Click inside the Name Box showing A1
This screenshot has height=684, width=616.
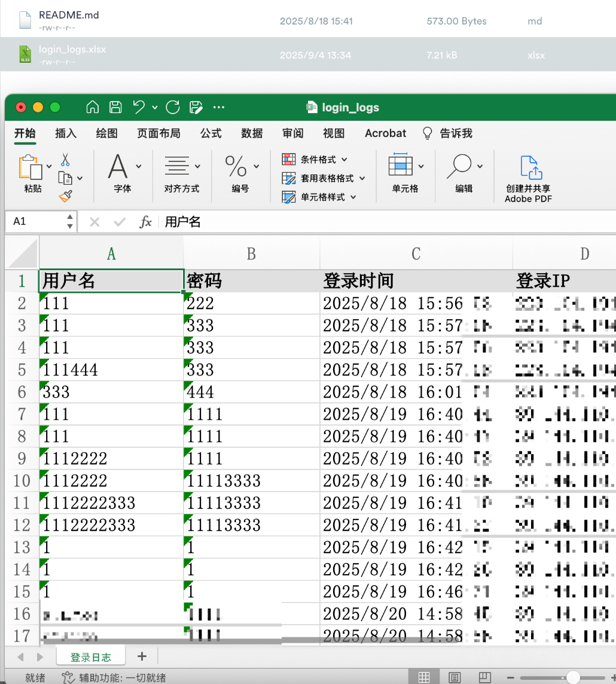coord(33,221)
